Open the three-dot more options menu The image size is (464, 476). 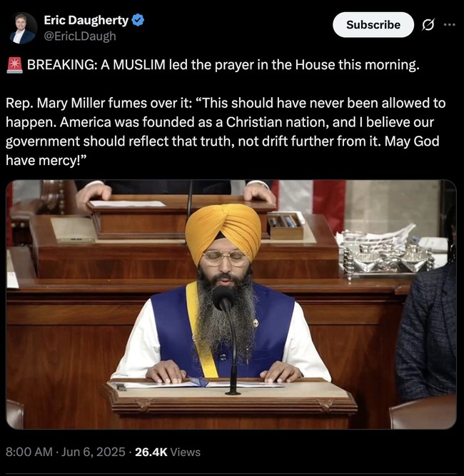click(450, 24)
